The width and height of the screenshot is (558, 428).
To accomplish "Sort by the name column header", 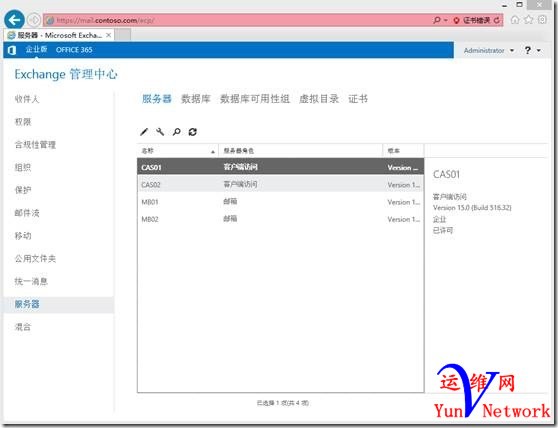I will point(178,151).
